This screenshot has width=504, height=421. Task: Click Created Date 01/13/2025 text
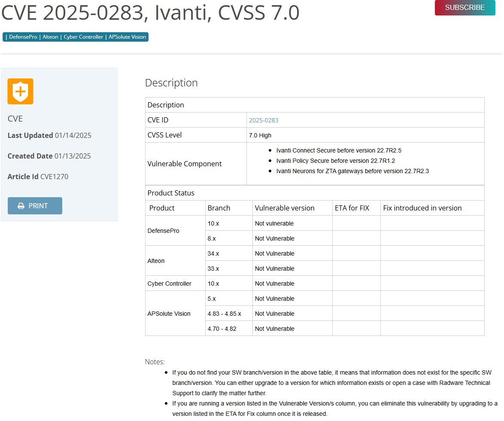[x=49, y=156]
